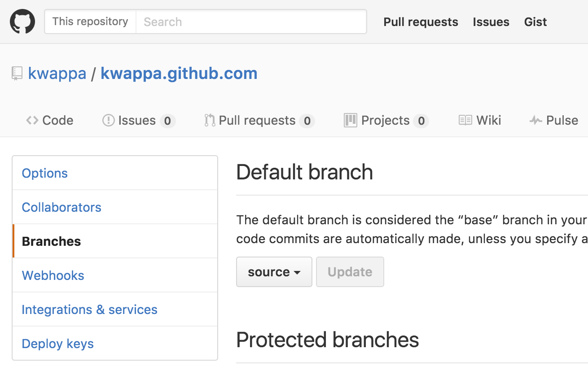Select Integrations & services in sidebar
Screen dimensions: 588x375
(115, 310)
